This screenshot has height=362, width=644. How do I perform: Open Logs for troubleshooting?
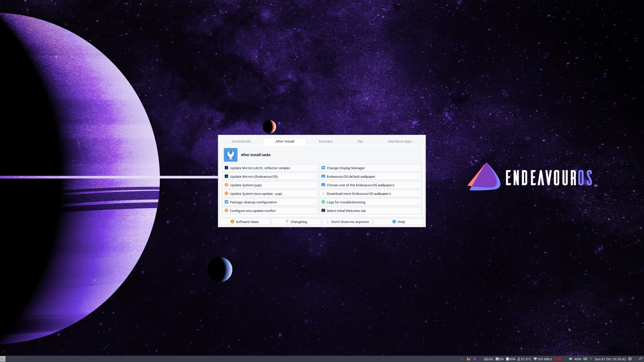[370, 202]
